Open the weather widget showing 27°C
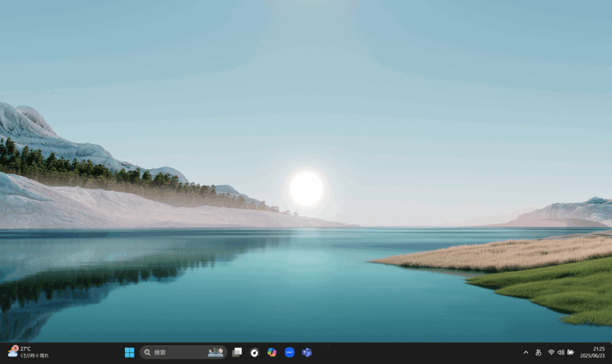Image resolution: width=612 pixels, height=364 pixels. pyautogui.click(x=29, y=352)
